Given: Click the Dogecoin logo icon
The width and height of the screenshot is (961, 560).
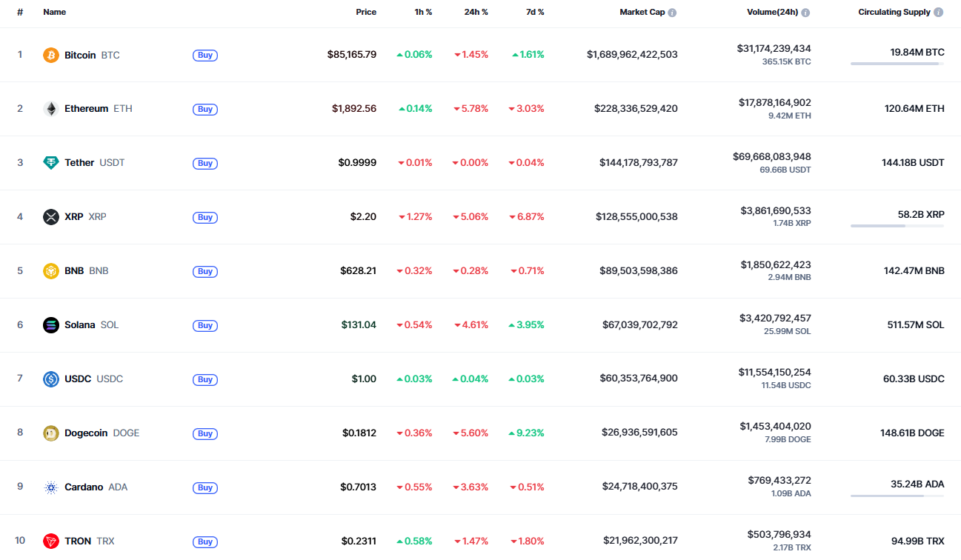Looking at the screenshot, I should point(50,433).
